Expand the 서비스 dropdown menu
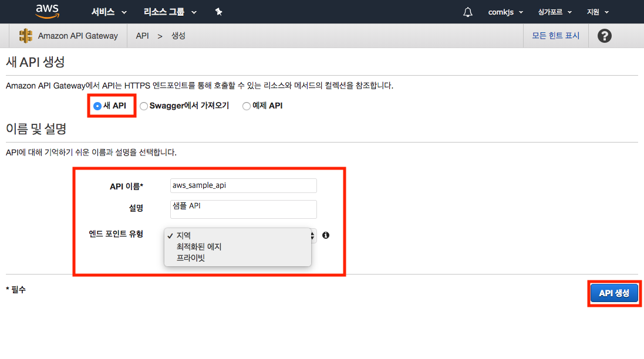Screen dimensions: 644x359 click(109, 12)
